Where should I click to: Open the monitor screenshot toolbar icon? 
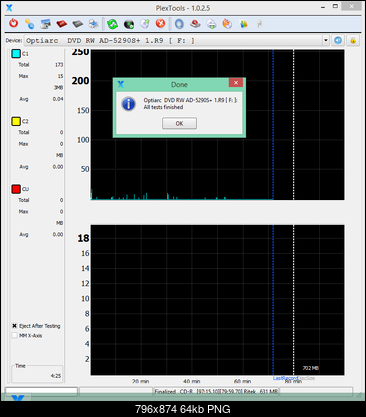[45, 24]
